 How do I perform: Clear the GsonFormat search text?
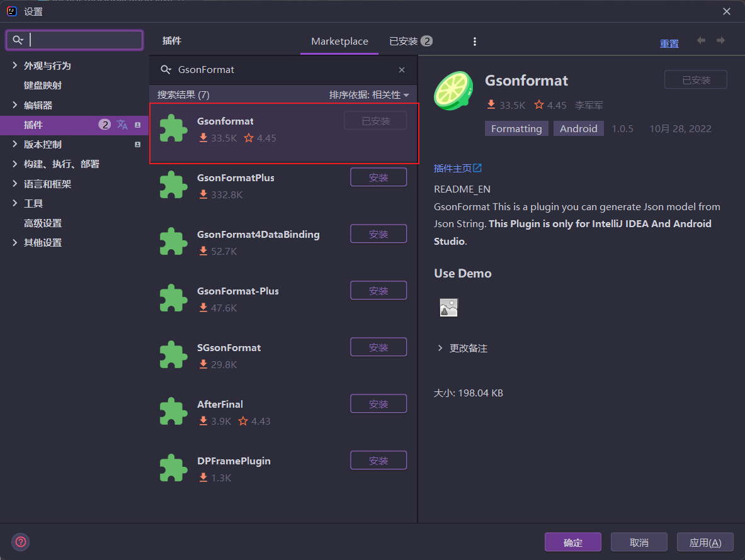pyautogui.click(x=402, y=70)
